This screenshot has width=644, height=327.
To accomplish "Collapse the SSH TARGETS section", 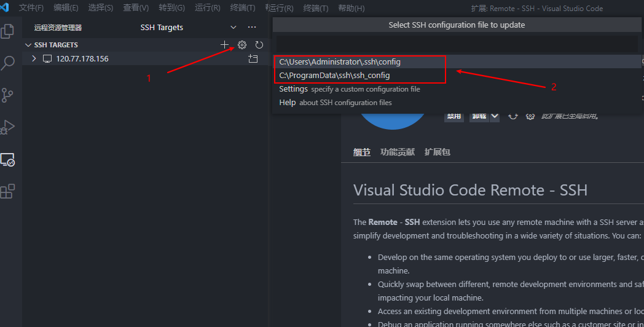I will [28, 45].
